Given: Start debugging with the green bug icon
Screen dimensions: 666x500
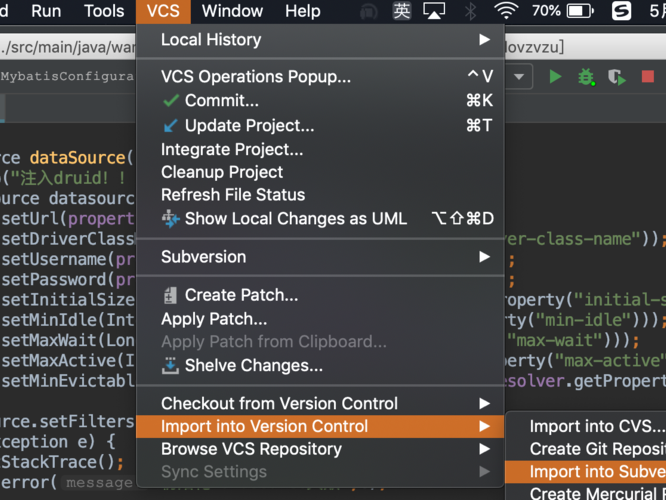Looking at the screenshot, I should click(x=586, y=77).
